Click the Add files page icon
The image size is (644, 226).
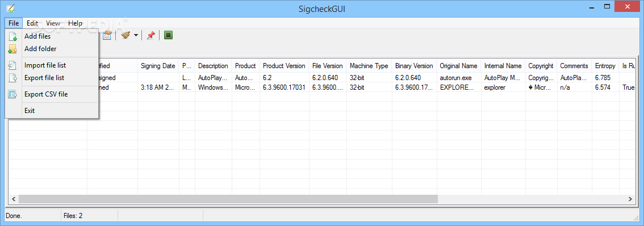click(x=12, y=36)
